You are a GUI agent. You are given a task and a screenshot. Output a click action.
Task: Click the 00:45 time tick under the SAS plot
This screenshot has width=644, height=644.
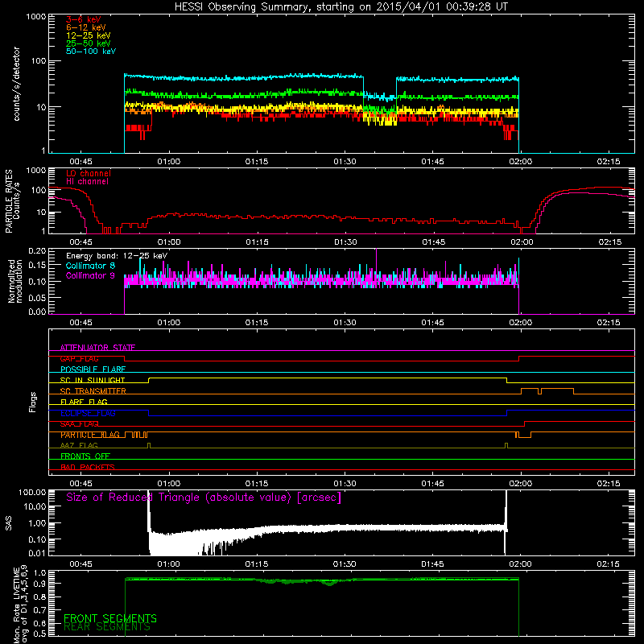point(80,564)
